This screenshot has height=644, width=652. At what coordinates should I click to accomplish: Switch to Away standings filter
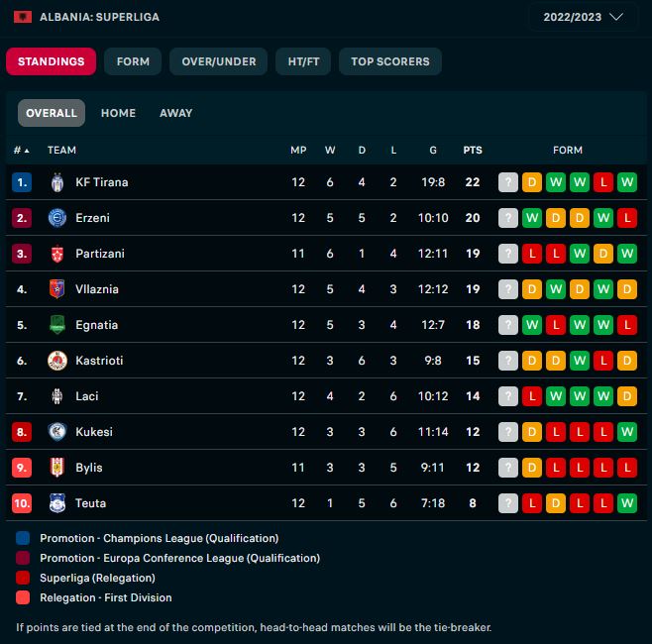tap(175, 113)
